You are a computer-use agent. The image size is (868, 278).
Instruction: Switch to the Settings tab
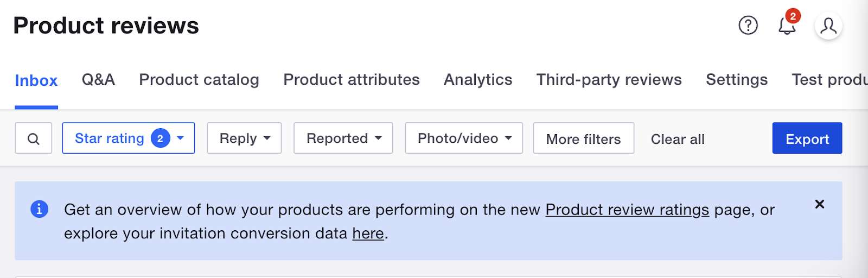737,80
